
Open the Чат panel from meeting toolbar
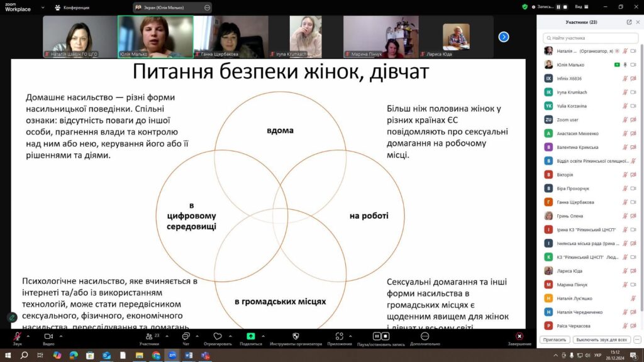186,337
